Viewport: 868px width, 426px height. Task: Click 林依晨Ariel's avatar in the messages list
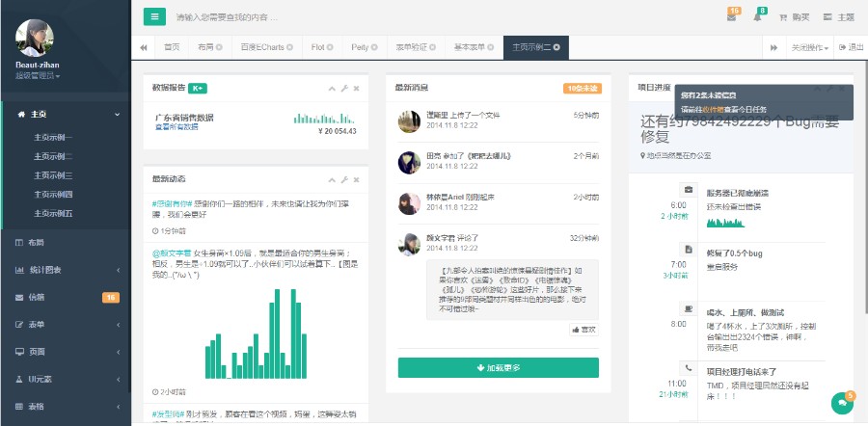pyautogui.click(x=409, y=203)
